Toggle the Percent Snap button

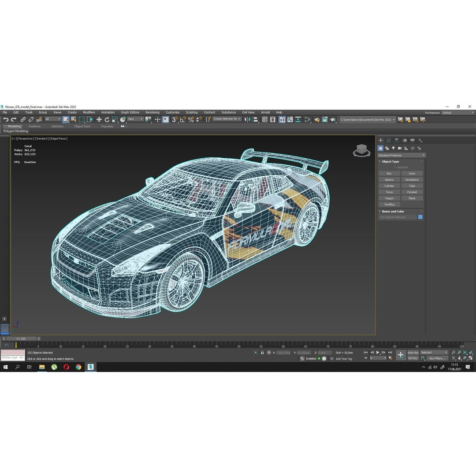191,119
